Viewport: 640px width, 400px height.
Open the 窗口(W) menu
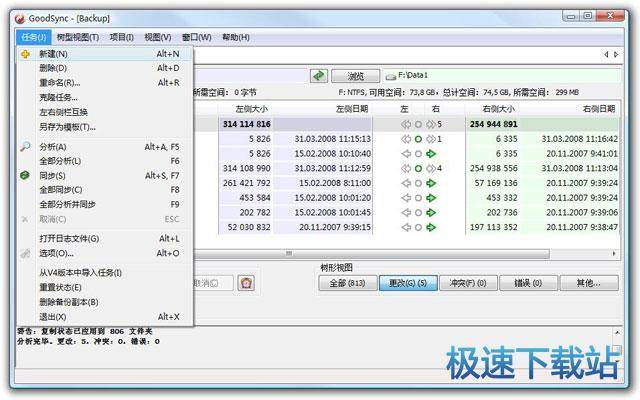[196, 37]
